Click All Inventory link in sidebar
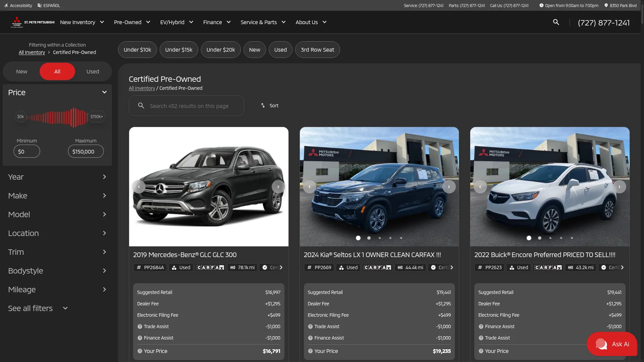The image size is (644, 362). point(32,52)
